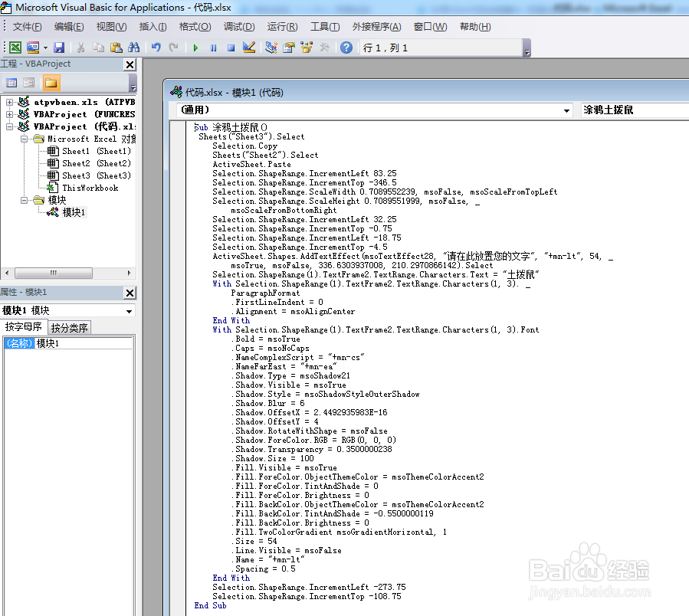This screenshot has height=616, width=689.
Task: Select 模块1 module in project tree
Action: [x=74, y=213]
